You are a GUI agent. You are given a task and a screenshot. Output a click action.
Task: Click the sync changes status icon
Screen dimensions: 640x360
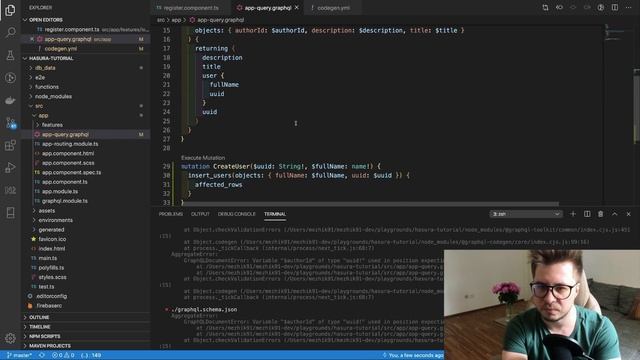coord(42,355)
